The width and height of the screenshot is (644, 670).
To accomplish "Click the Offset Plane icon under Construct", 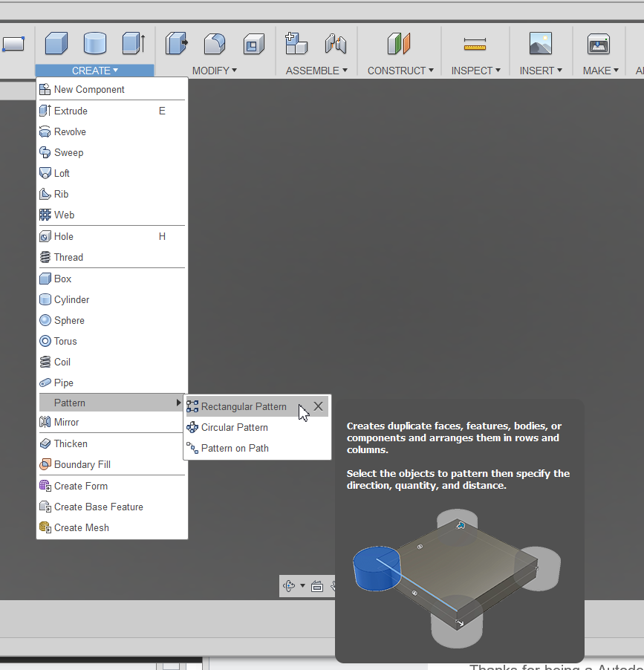I will 400,44.
